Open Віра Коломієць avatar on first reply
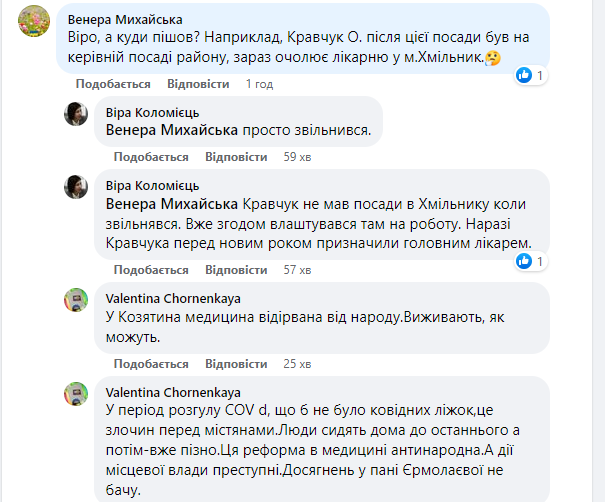Image resolution: width=605 pixels, height=502 pixels. [x=77, y=114]
